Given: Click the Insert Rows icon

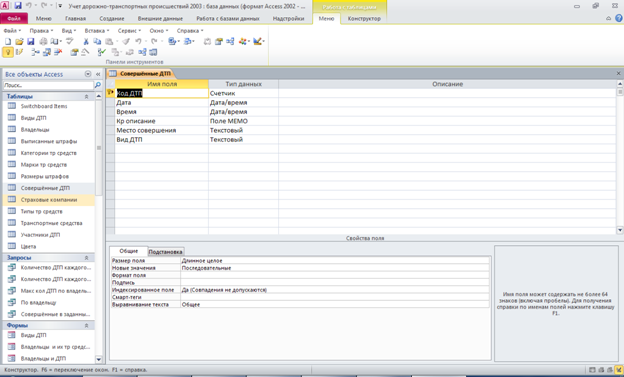Looking at the screenshot, I should [x=35, y=52].
